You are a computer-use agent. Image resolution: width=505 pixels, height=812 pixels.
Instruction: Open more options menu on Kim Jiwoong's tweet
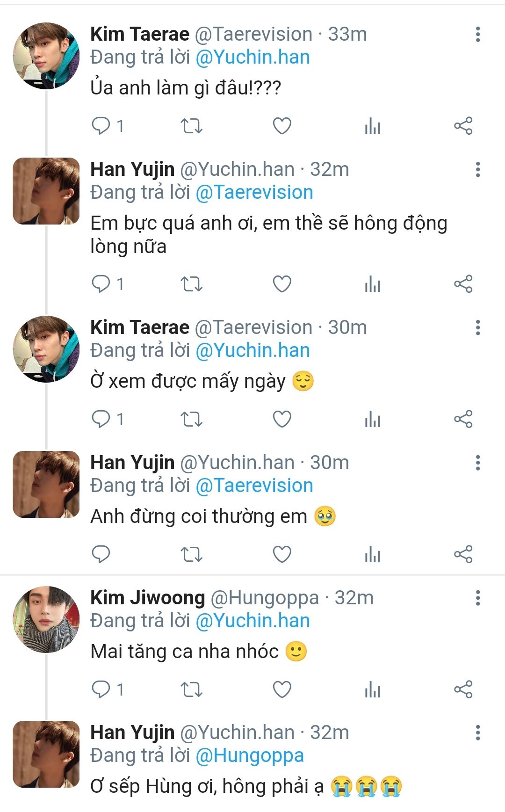coord(477,598)
